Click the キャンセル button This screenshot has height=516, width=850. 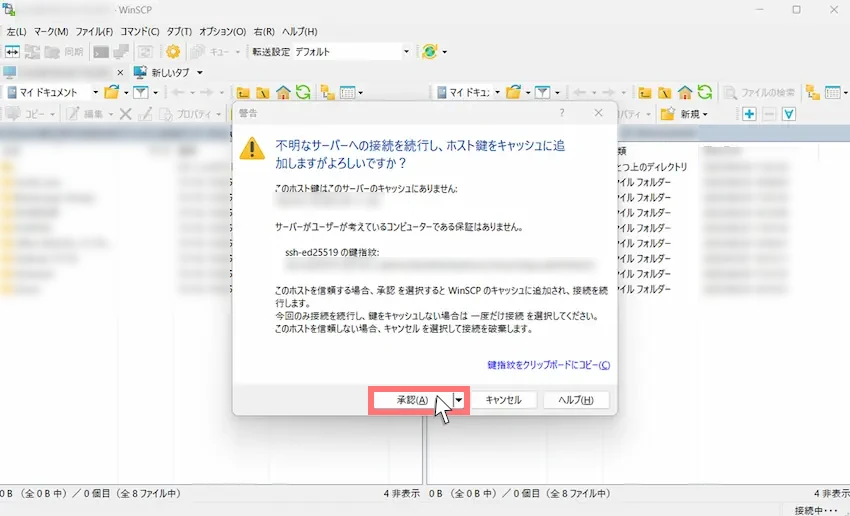pos(504,400)
